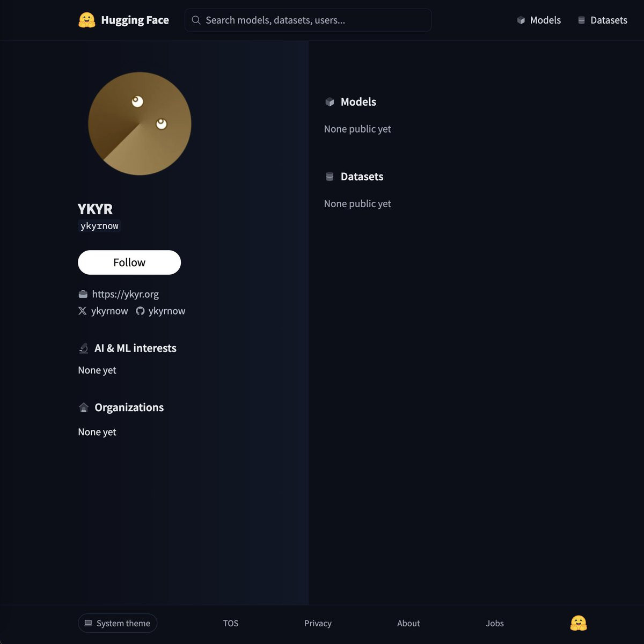Open the https://ykyr.org website link
Screen dimensions: 644x644
coord(125,294)
